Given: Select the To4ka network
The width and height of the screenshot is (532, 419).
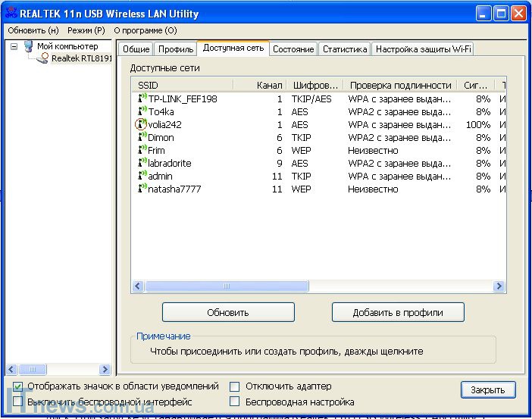Looking at the screenshot, I should [318, 111].
